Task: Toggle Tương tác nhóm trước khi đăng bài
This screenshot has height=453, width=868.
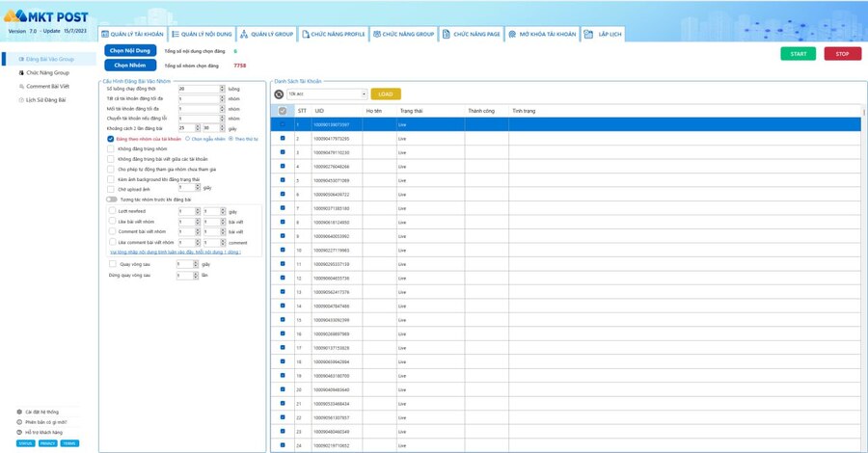Action: click(x=112, y=200)
